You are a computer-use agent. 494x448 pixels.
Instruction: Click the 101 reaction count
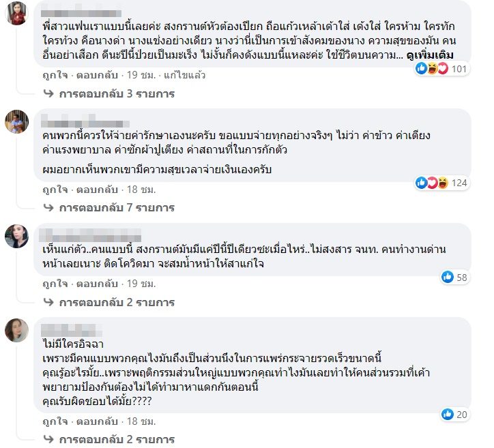click(x=459, y=68)
